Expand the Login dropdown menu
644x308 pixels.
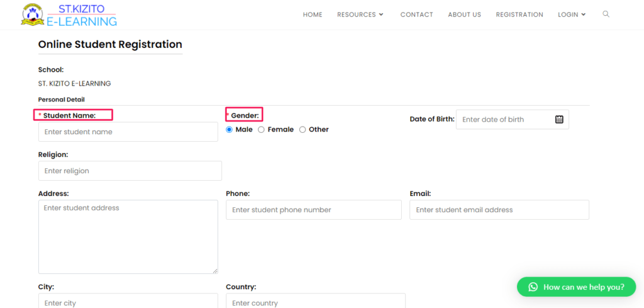572,15
